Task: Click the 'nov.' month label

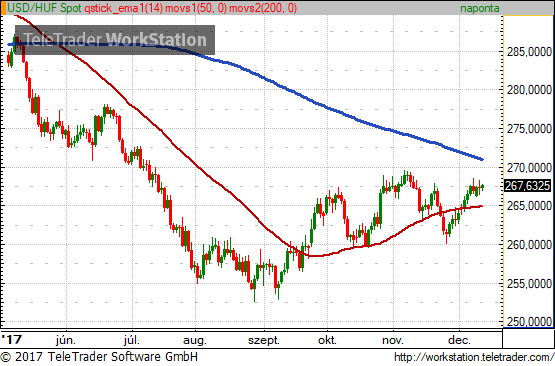Action: coord(393,341)
